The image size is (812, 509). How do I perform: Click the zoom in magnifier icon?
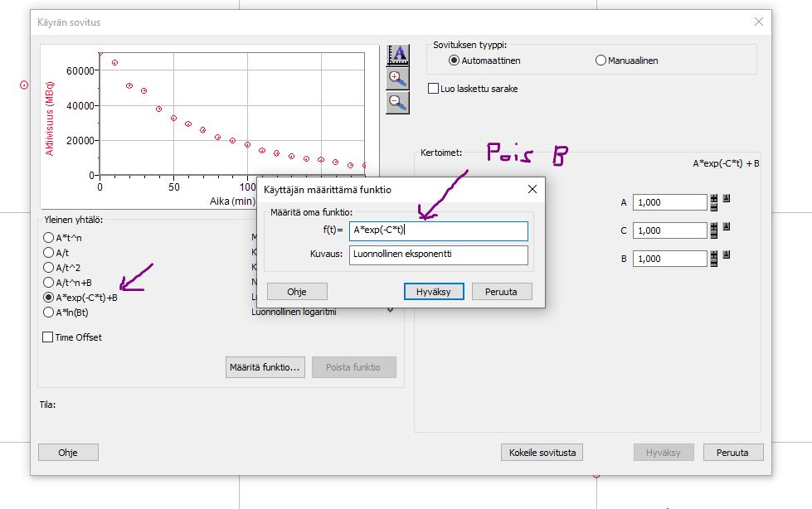click(398, 78)
